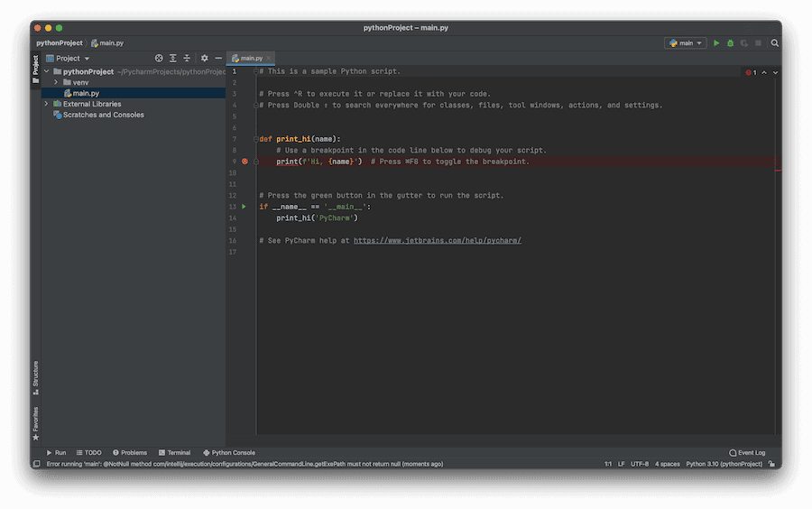The width and height of the screenshot is (812, 509).
Task: Run the main configuration with green play button
Action: pos(717,42)
